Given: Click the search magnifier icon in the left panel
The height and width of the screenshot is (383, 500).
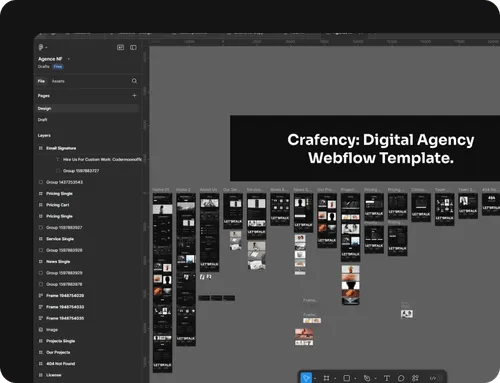Looking at the screenshot, I should tap(134, 81).
